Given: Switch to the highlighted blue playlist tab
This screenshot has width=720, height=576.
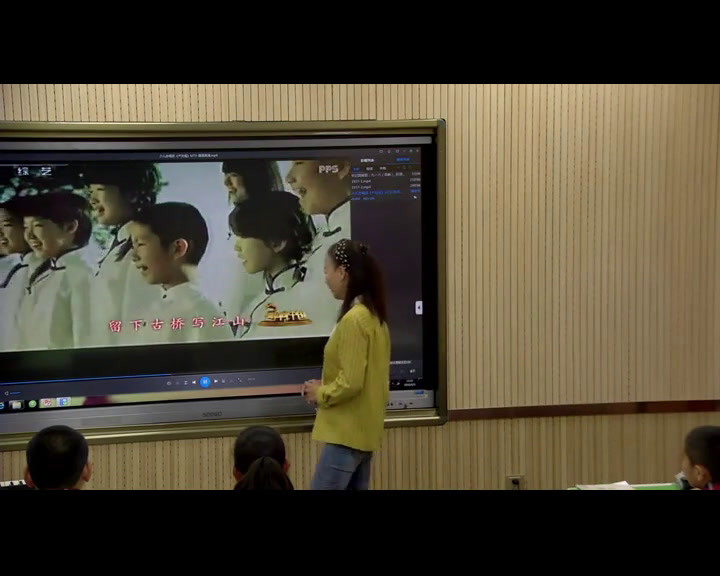Looking at the screenshot, I should 403,160.
